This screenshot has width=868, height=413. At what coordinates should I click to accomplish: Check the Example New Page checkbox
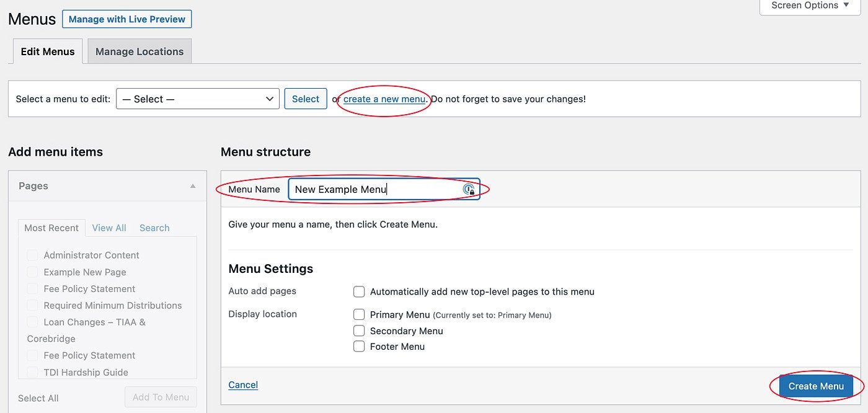[x=32, y=272]
